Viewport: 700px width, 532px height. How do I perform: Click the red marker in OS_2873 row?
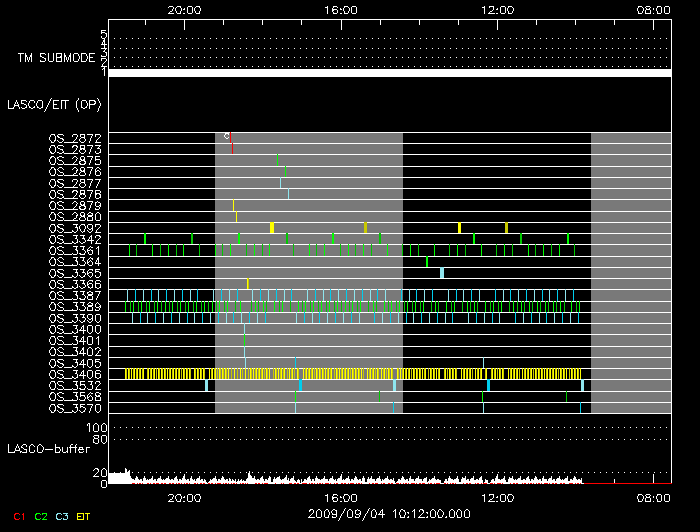click(232, 147)
